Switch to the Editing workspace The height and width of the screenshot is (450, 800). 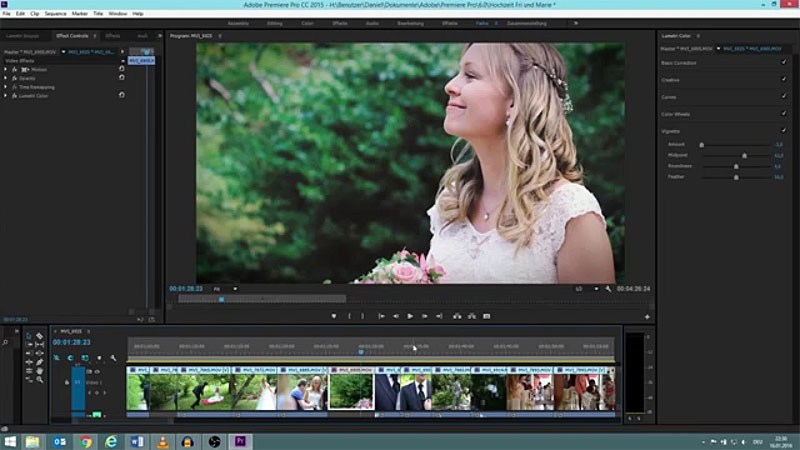click(274, 23)
